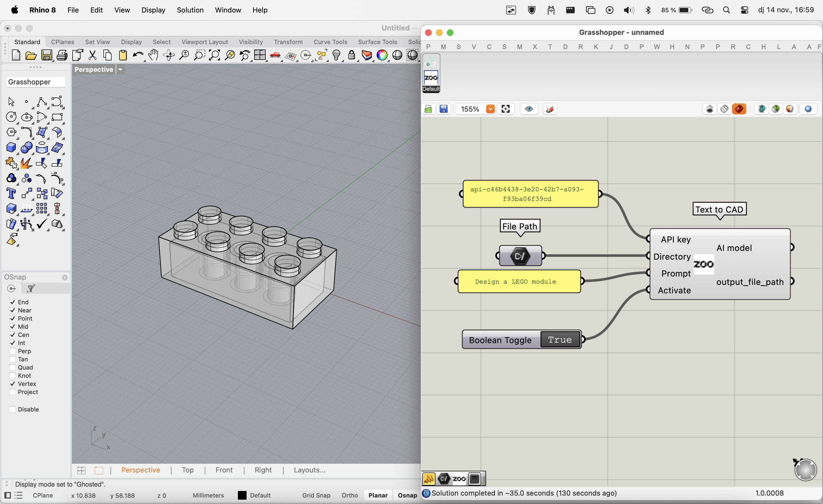Image resolution: width=823 pixels, height=504 pixels.
Task: Select the Polyline tool in sidebar
Action: tap(42, 102)
